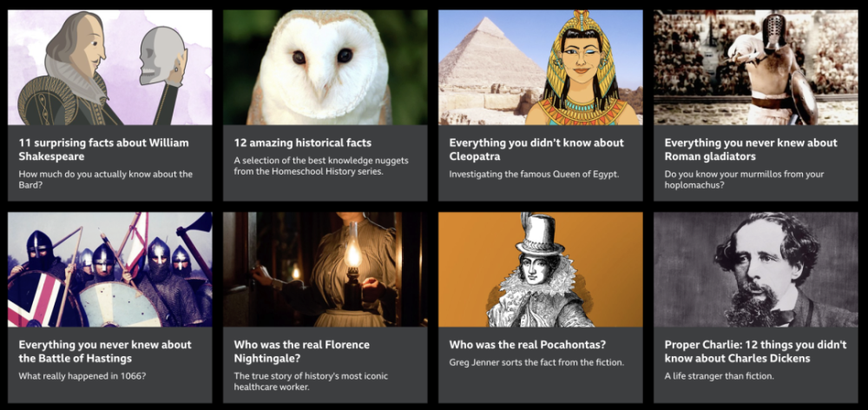The width and height of the screenshot is (868, 410).
Task: Open 'Who was the real Pocahontas?' headline
Action: coord(528,345)
